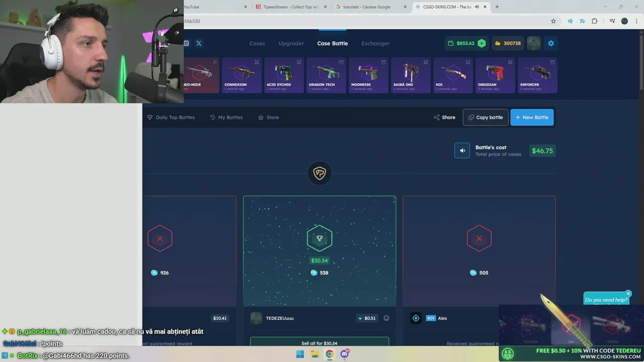Open the Instagram social link
The width and height of the screenshot is (644, 362).
(186, 43)
